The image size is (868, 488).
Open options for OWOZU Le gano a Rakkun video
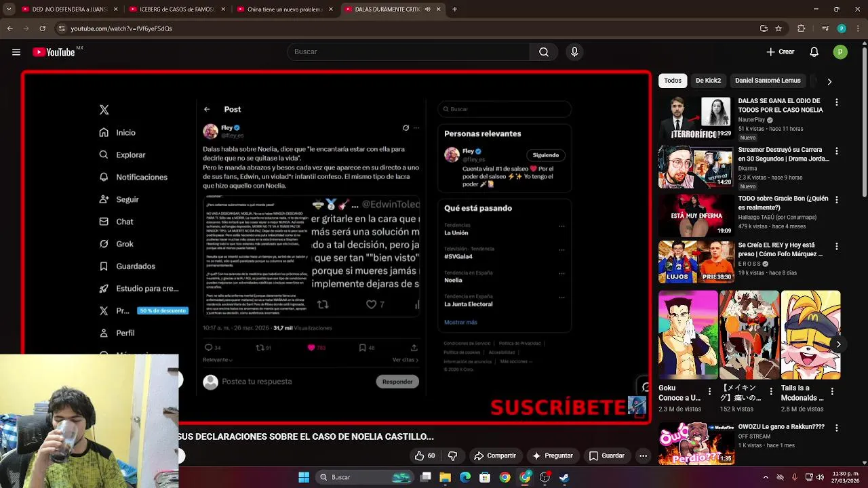[836, 428]
